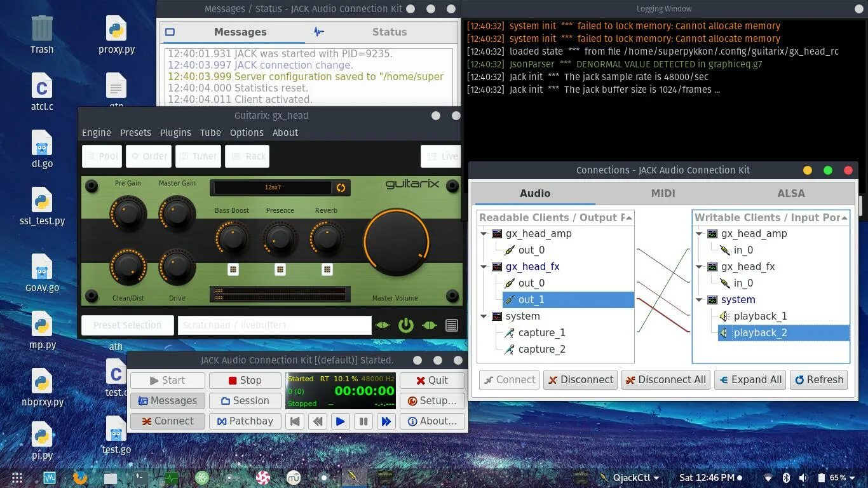The image size is (868, 488).
Task: Toggle the Live button in Guitarix
Action: pyautogui.click(x=441, y=156)
